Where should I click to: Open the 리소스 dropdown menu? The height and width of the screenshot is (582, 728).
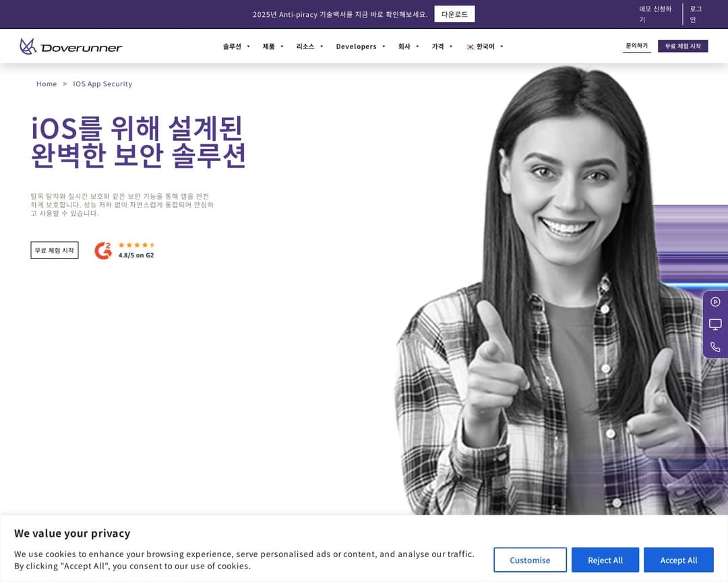(x=309, y=46)
